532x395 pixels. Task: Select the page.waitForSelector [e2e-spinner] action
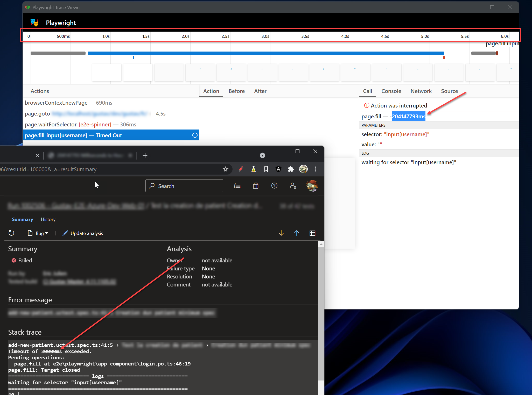click(111, 125)
